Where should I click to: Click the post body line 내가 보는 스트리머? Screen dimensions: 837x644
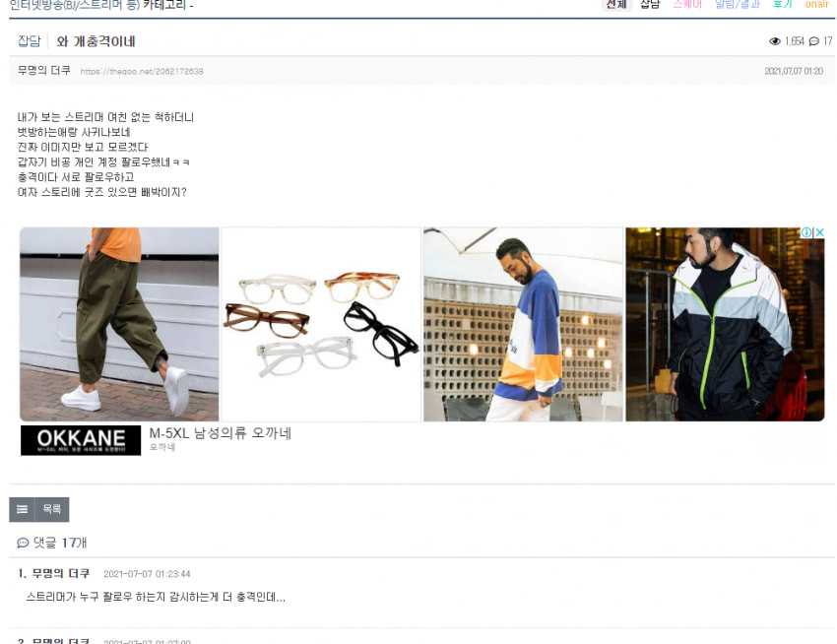point(105,117)
